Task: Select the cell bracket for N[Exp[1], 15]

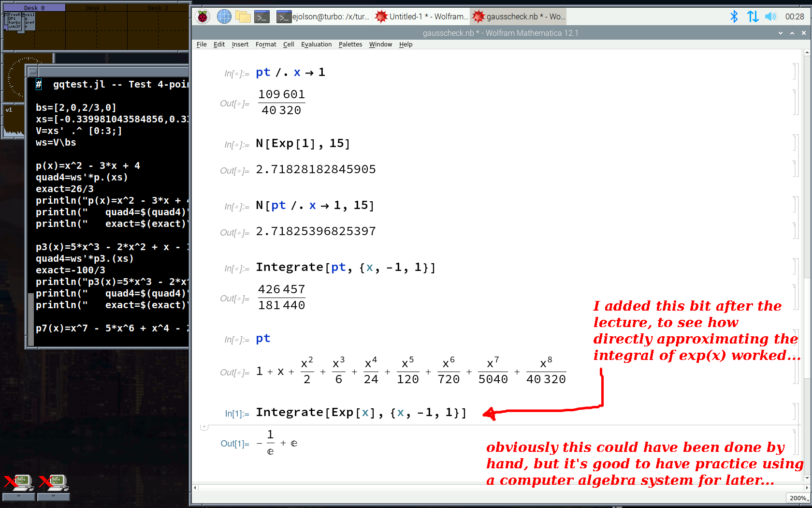Action: coord(795,143)
